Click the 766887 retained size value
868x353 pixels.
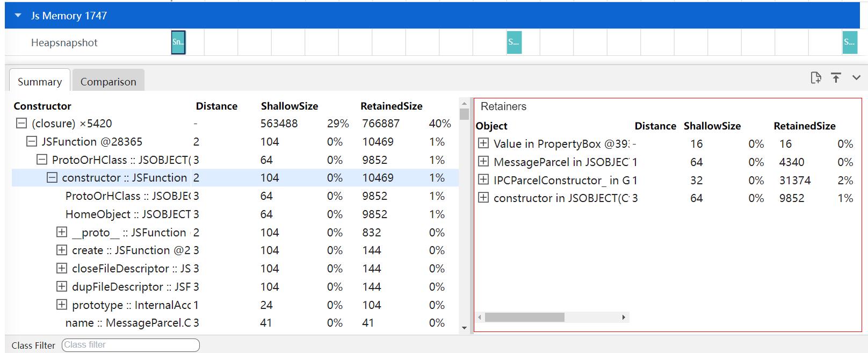point(381,124)
